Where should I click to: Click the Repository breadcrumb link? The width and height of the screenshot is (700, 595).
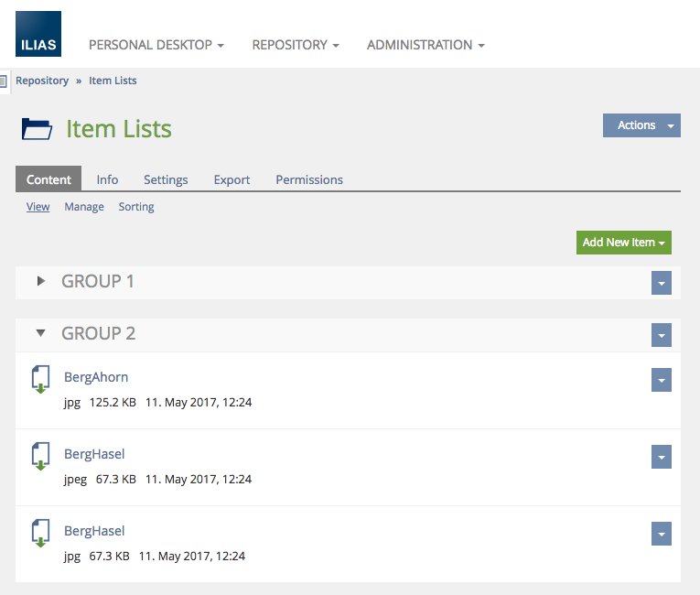42,81
